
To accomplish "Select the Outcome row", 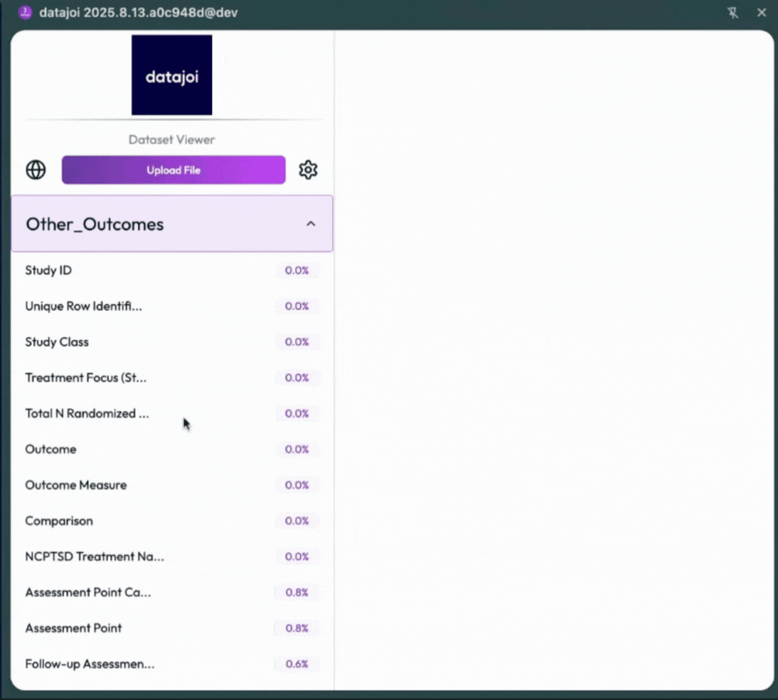I will pos(172,449).
